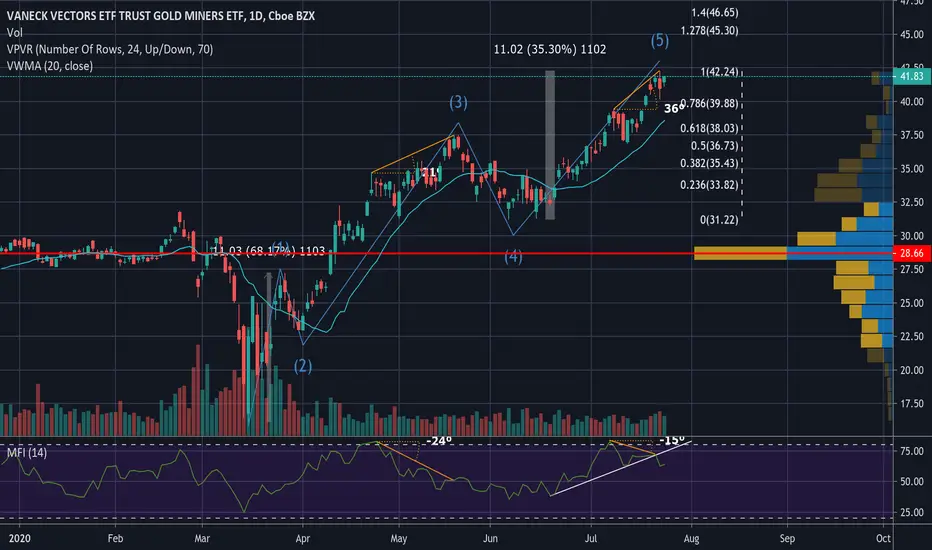Click the Sep label on time axis
The height and width of the screenshot is (550, 932).
pyautogui.click(x=787, y=539)
